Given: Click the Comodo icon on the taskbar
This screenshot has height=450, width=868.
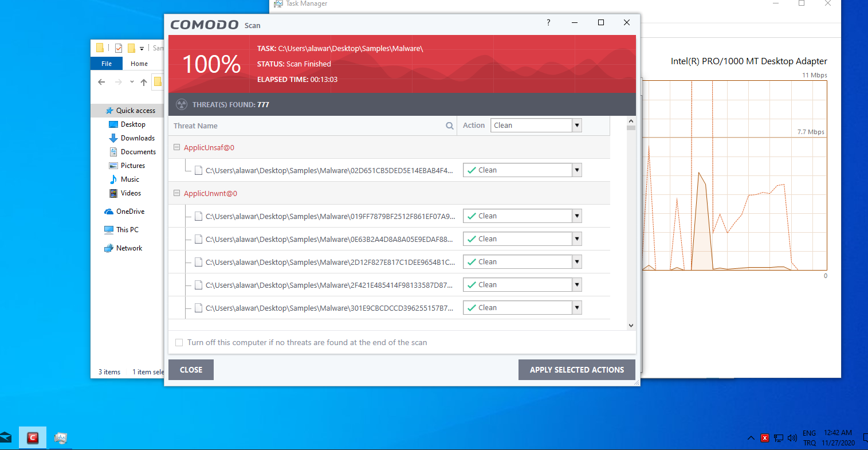Looking at the screenshot, I should [33, 438].
